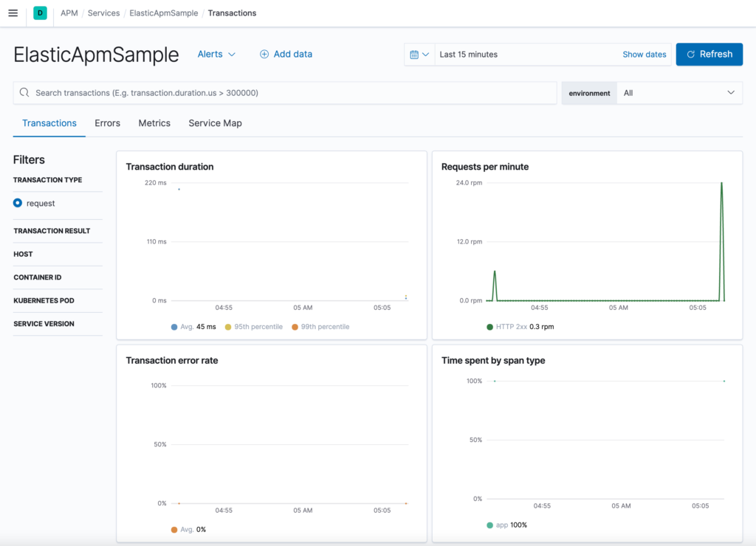Click the green D space avatar
The height and width of the screenshot is (546, 756).
[40, 13]
